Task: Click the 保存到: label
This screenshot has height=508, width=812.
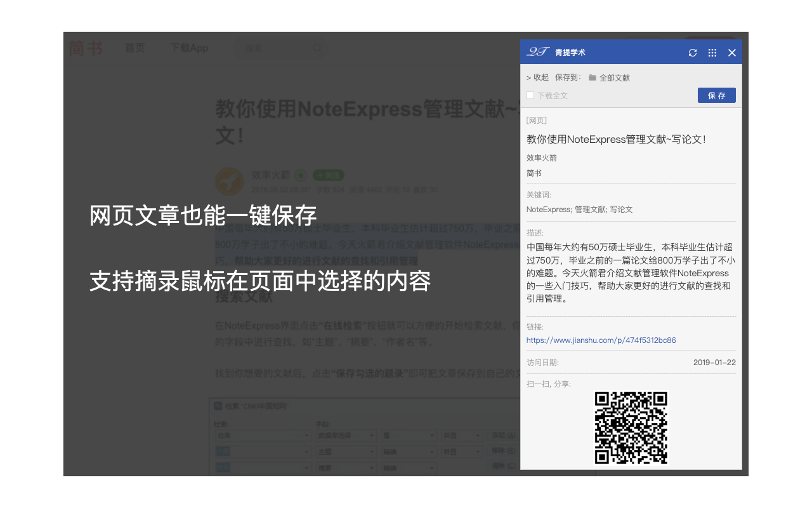Action: [x=568, y=77]
